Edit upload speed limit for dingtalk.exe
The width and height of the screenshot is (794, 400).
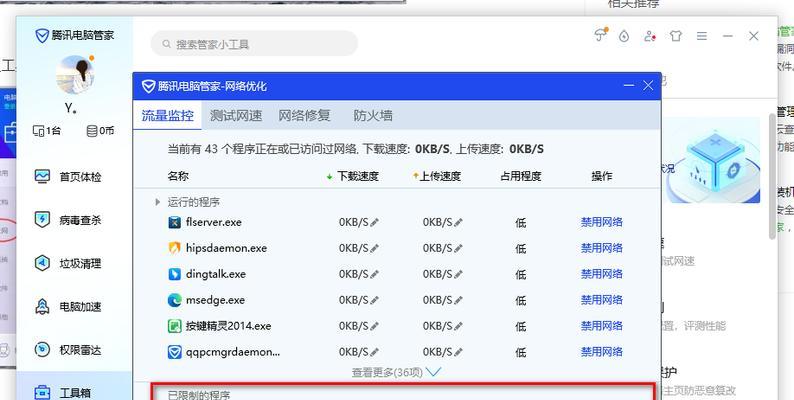458,274
